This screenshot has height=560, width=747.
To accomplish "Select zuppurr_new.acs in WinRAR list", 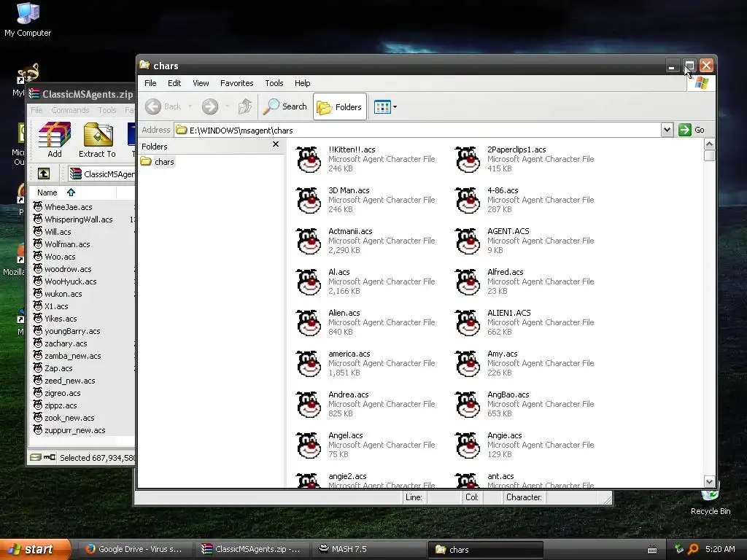I will (75, 430).
